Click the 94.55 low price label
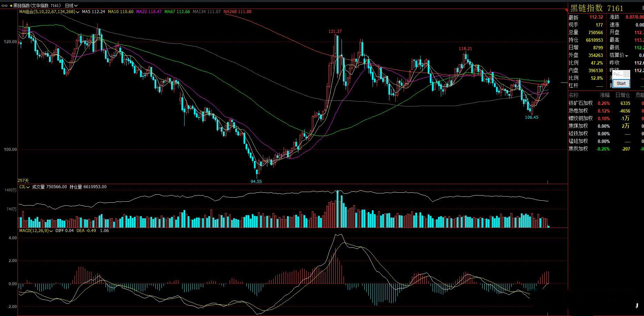Image resolution: width=644 pixels, height=316 pixels. [x=256, y=181]
